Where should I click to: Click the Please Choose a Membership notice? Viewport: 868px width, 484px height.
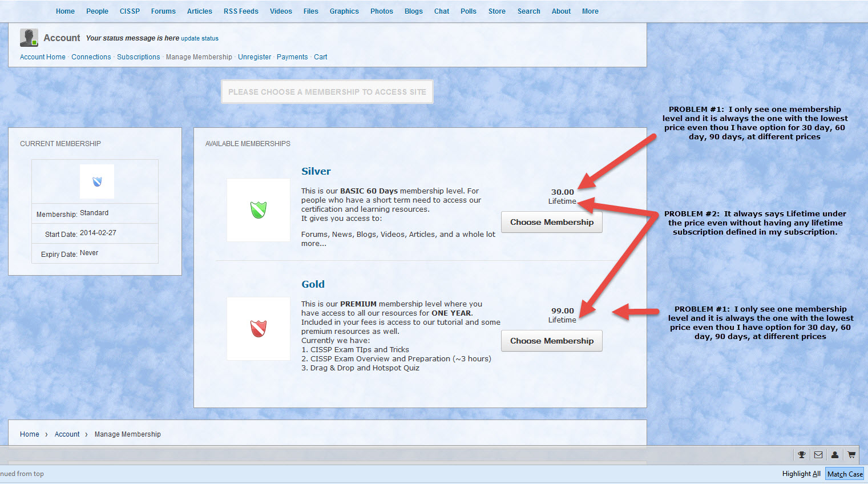pos(327,92)
